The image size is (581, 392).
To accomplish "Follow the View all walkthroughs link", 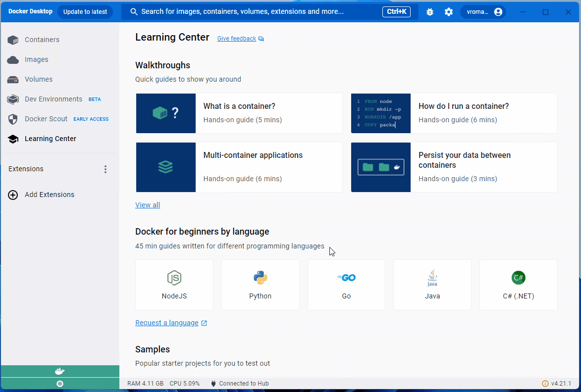I will tap(148, 205).
